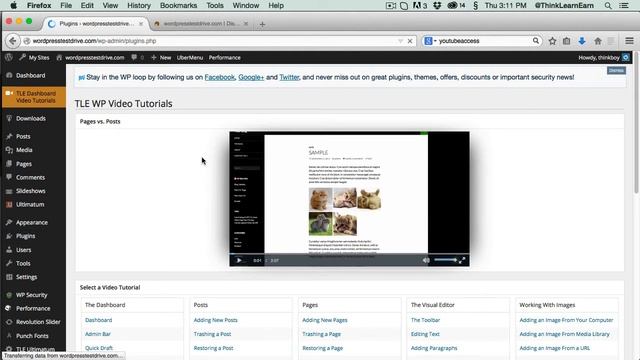640x360 pixels.
Task: Seek in the video progress bar
Action: click(349, 254)
